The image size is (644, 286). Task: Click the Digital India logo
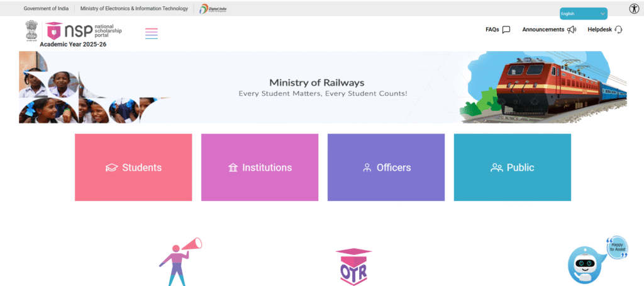(213, 9)
